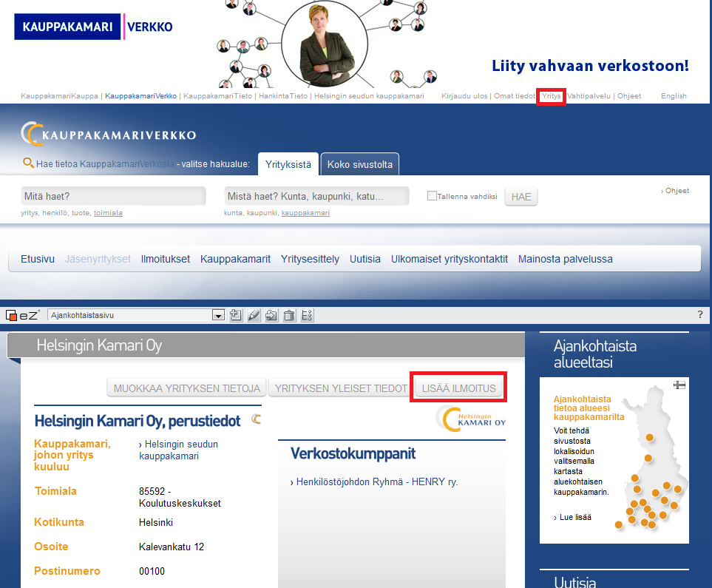
Task: Click the KAUPPAKAMARI VERKKO logo
Action: [x=94, y=27]
